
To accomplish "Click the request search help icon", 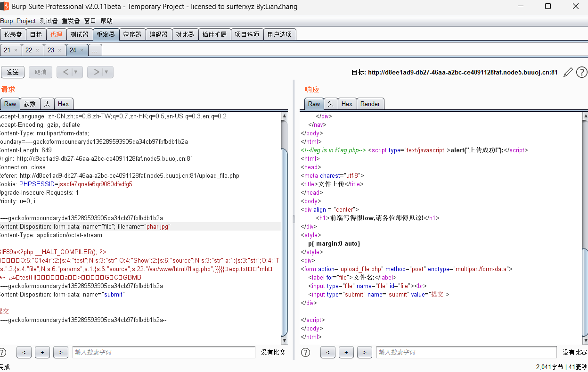I will tap(2, 352).
